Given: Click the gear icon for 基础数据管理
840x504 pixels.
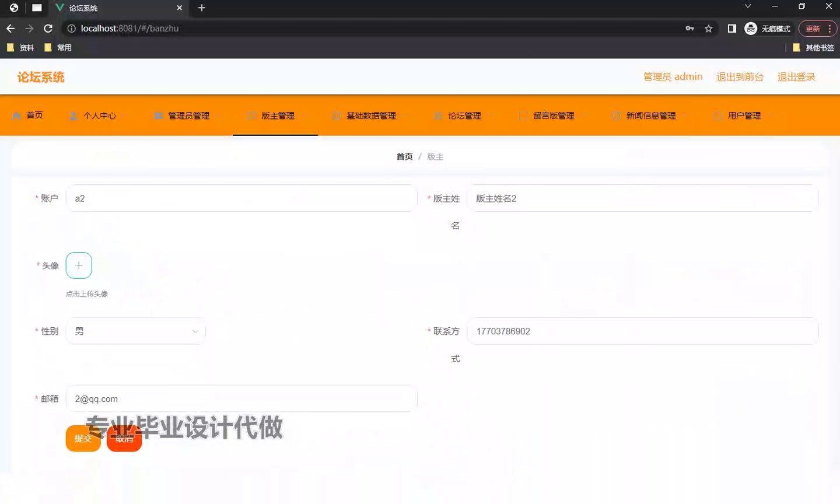Looking at the screenshot, I should [337, 115].
